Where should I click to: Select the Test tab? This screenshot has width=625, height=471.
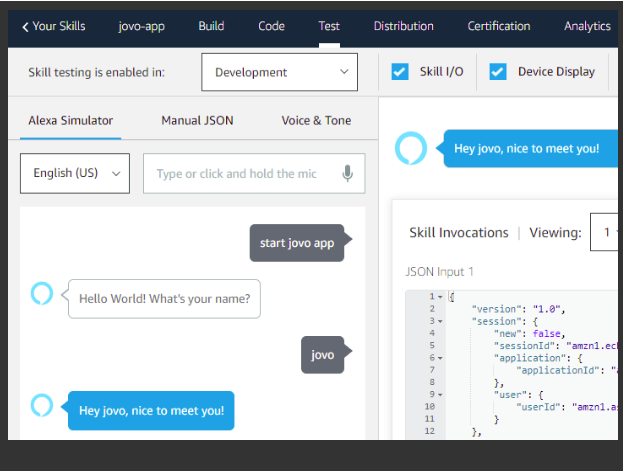pos(329,26)
